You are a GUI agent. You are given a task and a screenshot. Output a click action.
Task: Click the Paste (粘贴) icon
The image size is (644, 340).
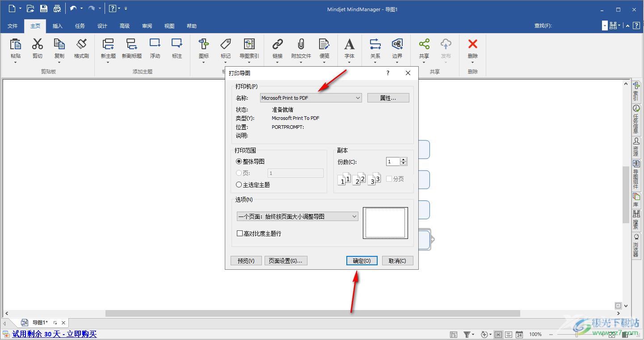click(16, 44)
